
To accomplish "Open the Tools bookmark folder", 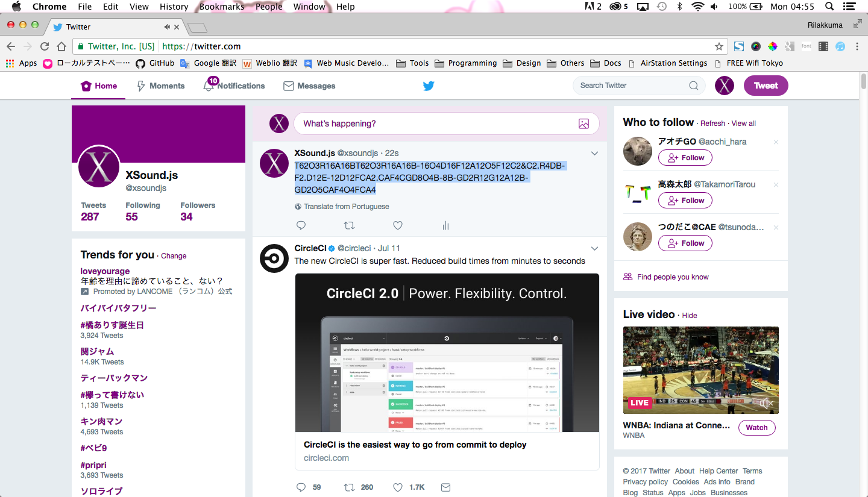I will coord(413,63).
